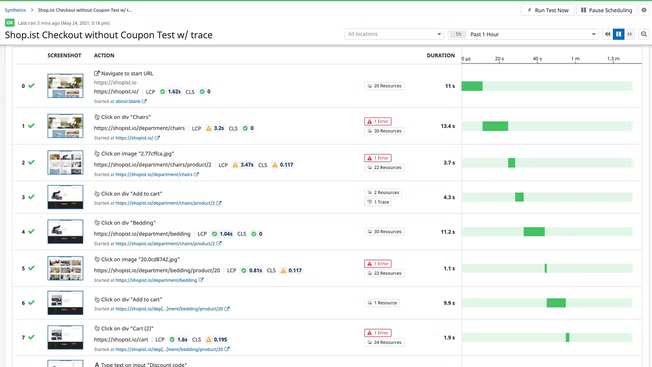This screenshot has height=367, width=652.
Task: Click the green check mark on step 4
Action: click(x=31, y=232)
